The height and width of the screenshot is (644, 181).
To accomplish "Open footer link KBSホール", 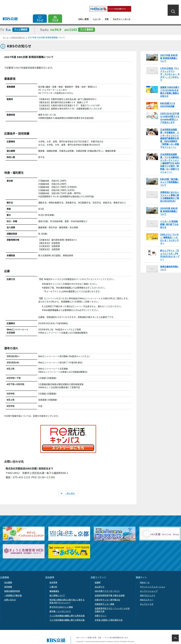I will (x=145, y=583).
